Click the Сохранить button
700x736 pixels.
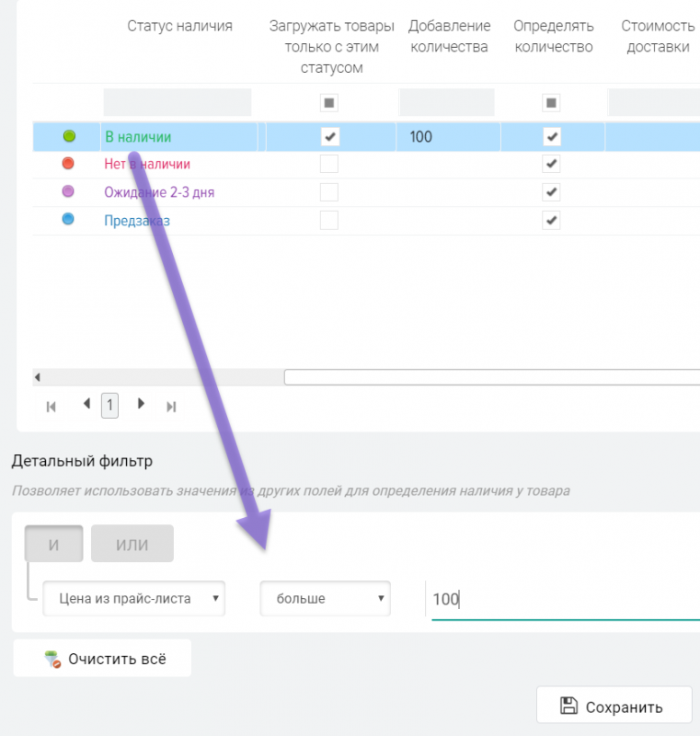[614, 707]
